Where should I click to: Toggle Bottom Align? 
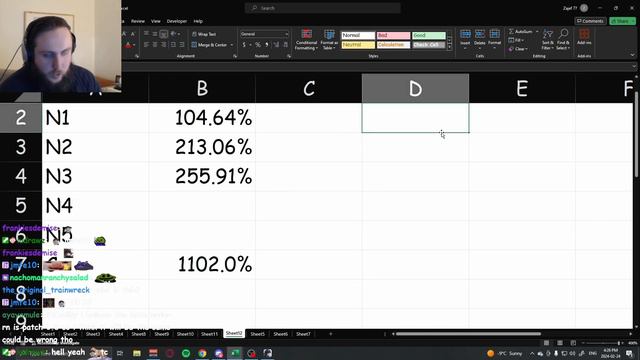click(164, 34)
